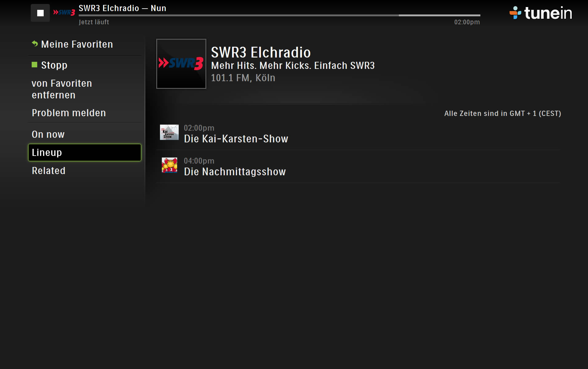Click the stop playback button in top bar
588x369 pixels.
40,13
